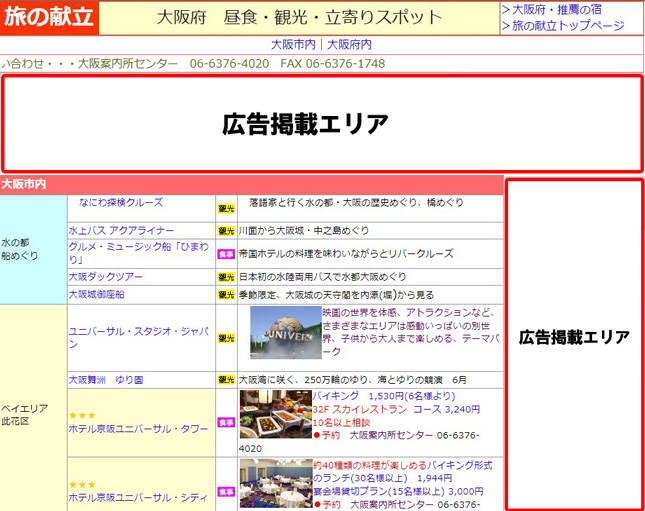The width and height of the screenshot is (645, 511).
Task: Open ホテル京阪ユニバーサル・タワー link
Action: (138, 429)
